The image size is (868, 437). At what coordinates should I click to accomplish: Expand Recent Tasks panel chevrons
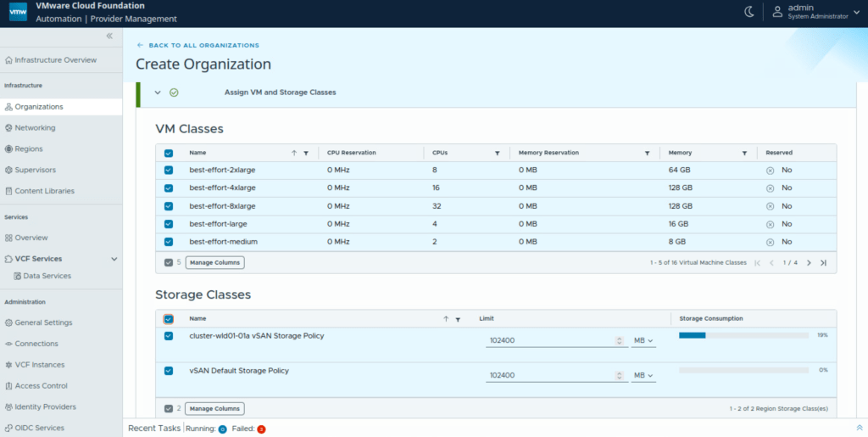coord(859,428)
